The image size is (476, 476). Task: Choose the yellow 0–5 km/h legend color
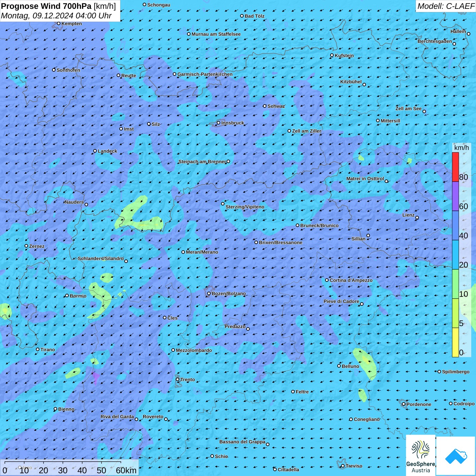[455, 342]
